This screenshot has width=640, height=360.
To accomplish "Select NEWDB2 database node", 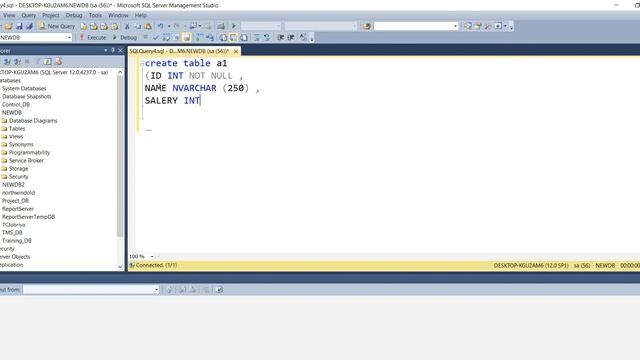I will point(13,184).
